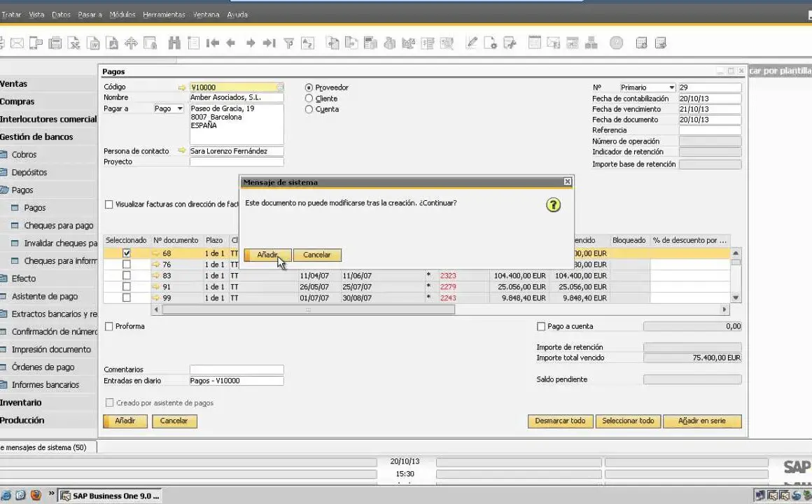Open the Módulos menu
Screen dimensions: 812x504
pos(122,15)
